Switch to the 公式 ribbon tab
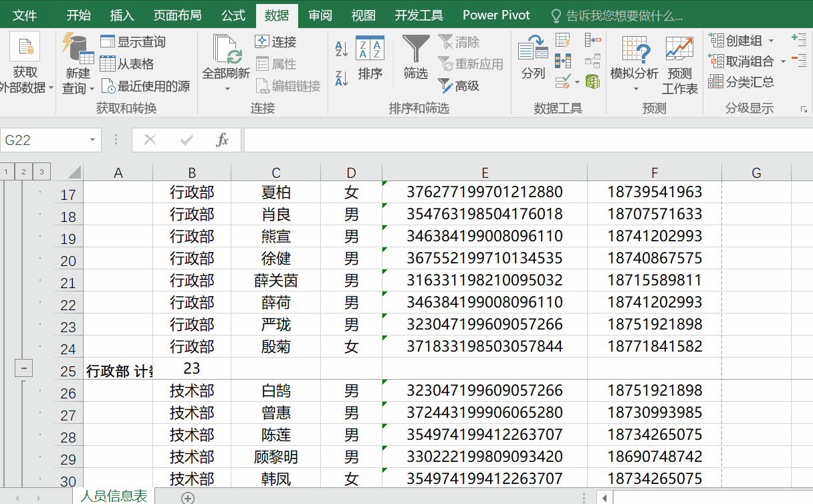 pyautogui.click(x=233, y=15)
